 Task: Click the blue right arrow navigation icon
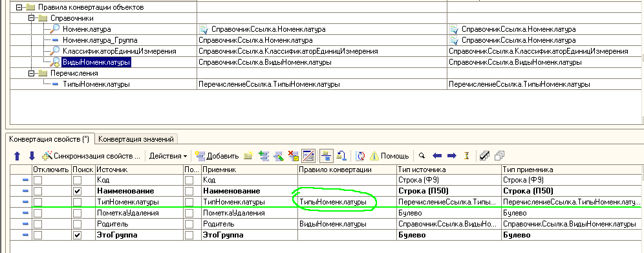[x=452, y=156]
